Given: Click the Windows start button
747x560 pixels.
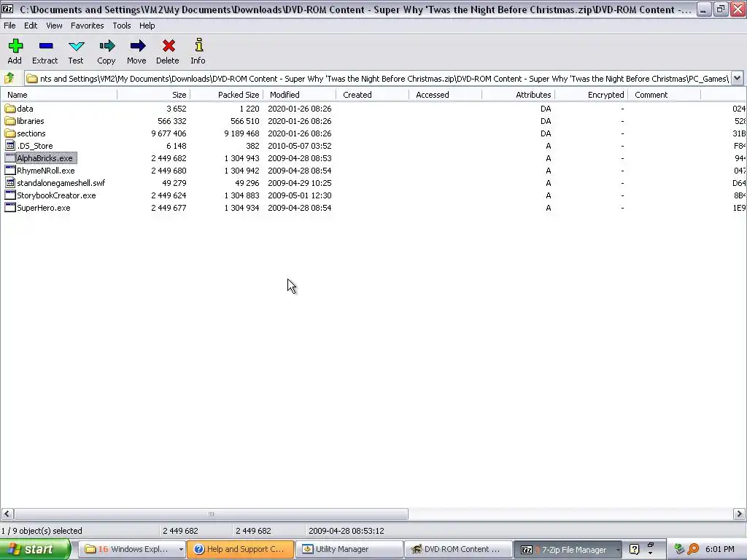Looking at the screenshot, I should click(35, 549).
